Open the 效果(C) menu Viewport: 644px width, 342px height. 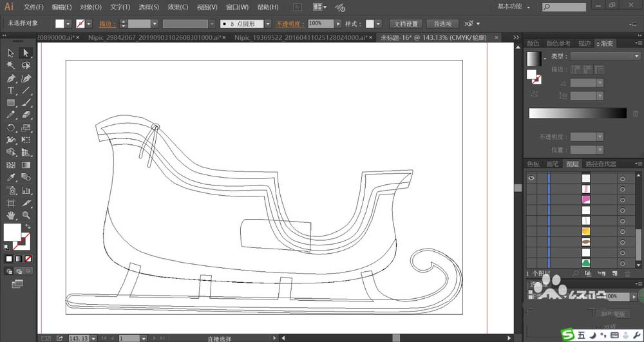[178, 7]
